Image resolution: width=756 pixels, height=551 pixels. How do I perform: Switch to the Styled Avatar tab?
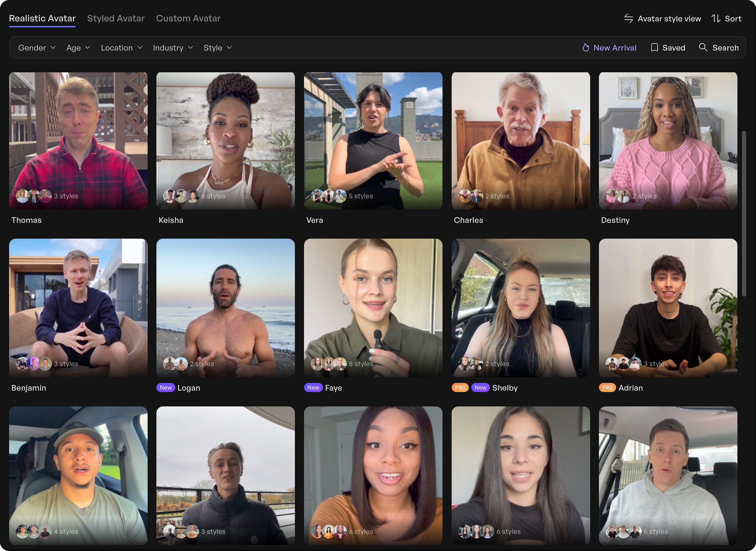click(116, 18)
